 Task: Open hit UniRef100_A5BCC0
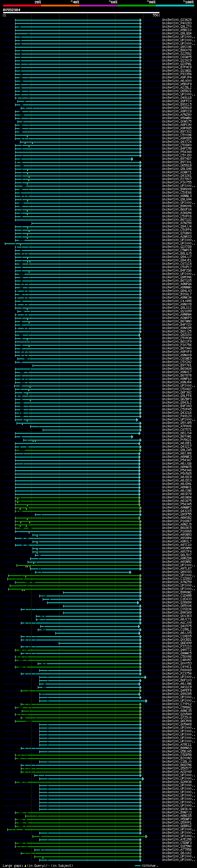177,30
